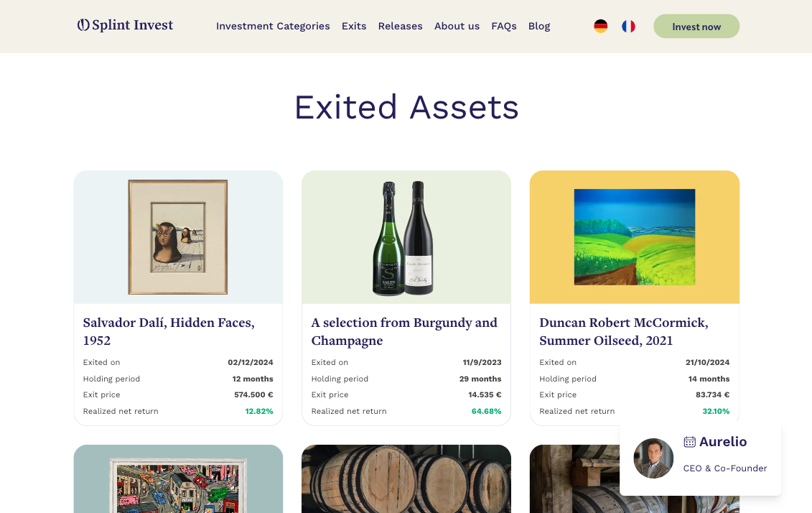Click the wooden barrels thumbnail below

(406, 479)
